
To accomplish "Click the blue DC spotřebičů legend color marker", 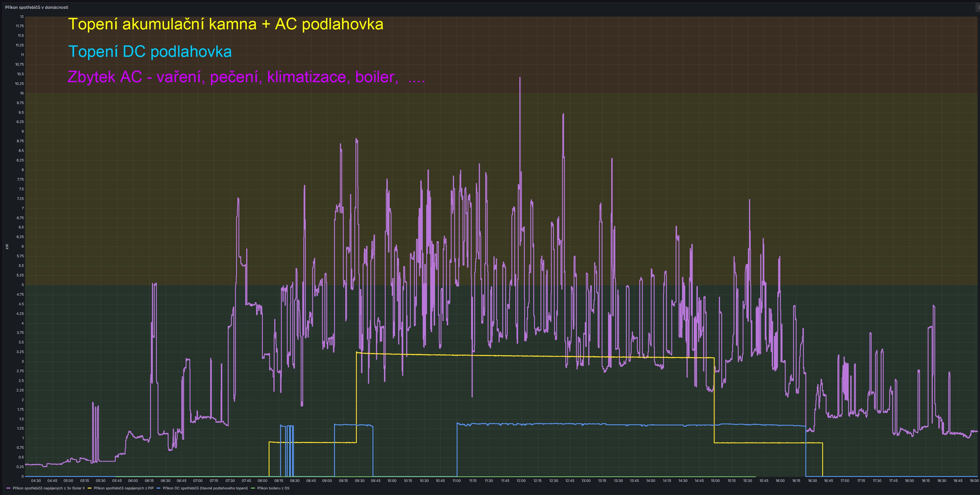I will (x=159, y=488).
